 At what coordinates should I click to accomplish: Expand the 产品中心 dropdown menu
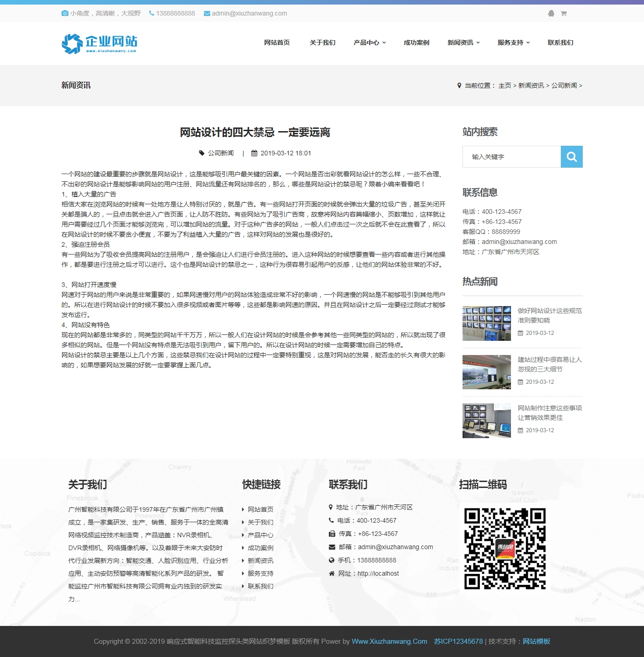pyautogui.click(x=369, y=42)
